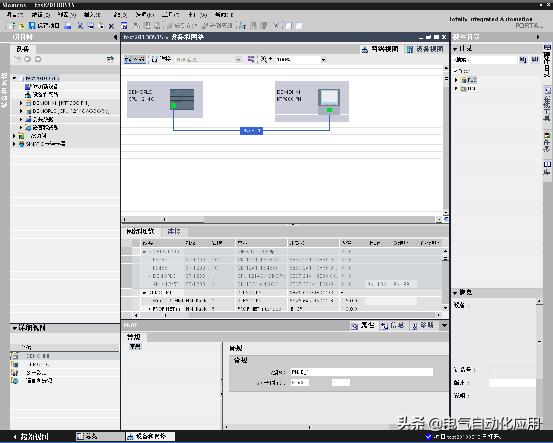Click the PN/IE connection label on the network line
553x443 pixels.
click(251, 131)
